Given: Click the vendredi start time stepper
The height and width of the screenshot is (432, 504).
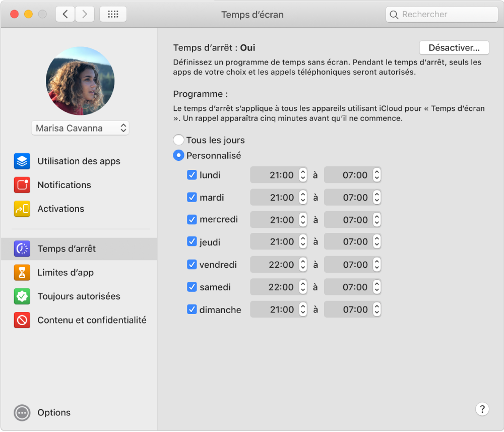Looking at the screenshot, I should (x=303, y=265).
